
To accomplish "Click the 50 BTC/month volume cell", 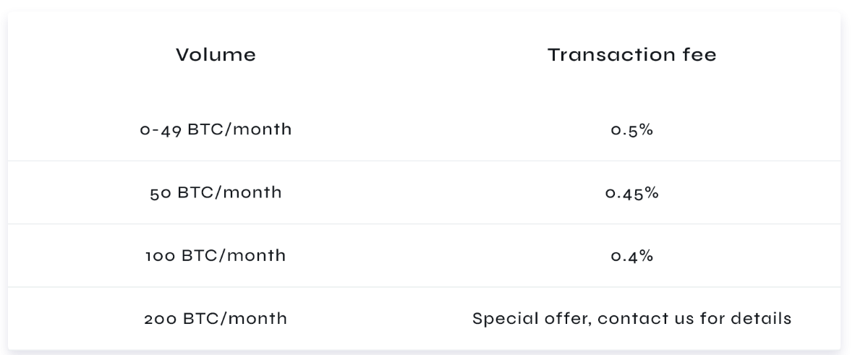I will (x=216, y=193).
